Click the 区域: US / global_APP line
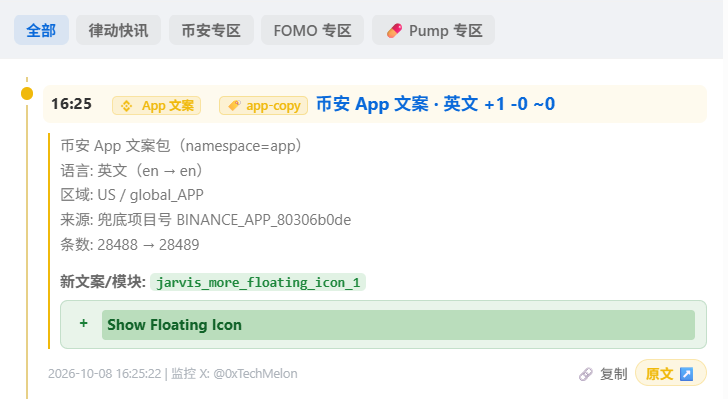The image size is (728, 399). tap(132, 195)
